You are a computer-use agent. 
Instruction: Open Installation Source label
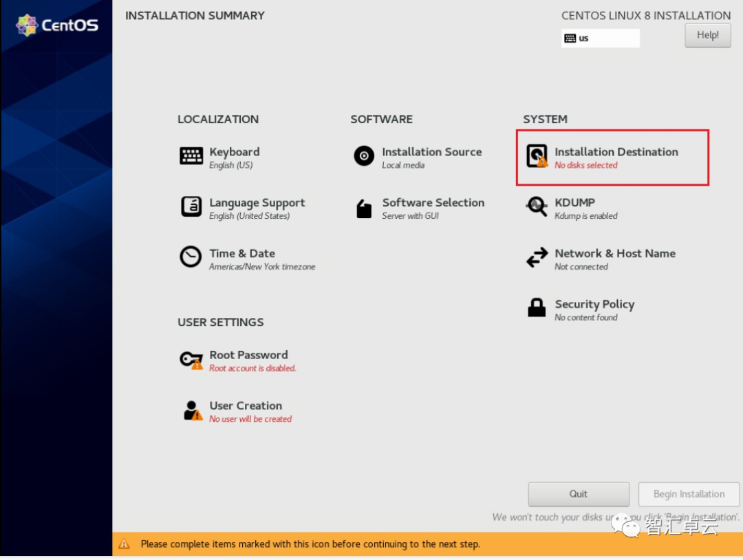[431, 152]
